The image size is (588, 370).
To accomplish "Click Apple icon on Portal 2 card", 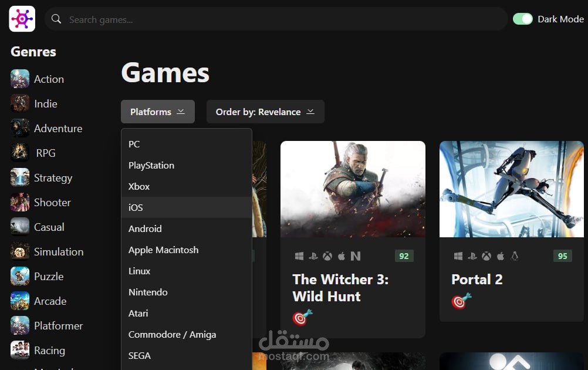I will coord(500,256).
